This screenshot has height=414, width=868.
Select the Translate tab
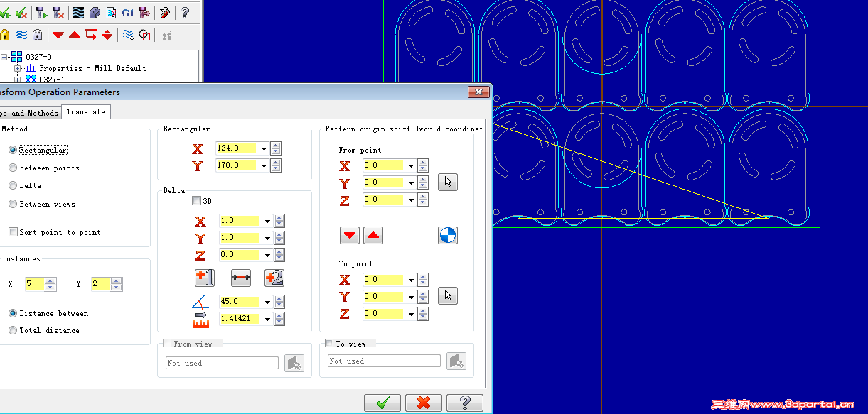point(85,112)
